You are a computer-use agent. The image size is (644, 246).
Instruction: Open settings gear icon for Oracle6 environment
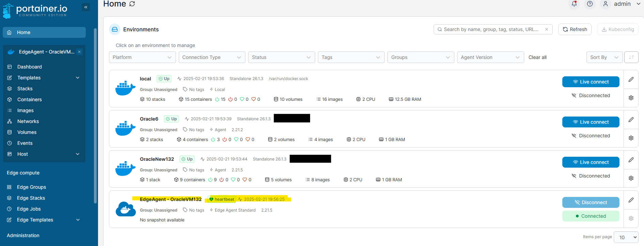tap(631, 138)
